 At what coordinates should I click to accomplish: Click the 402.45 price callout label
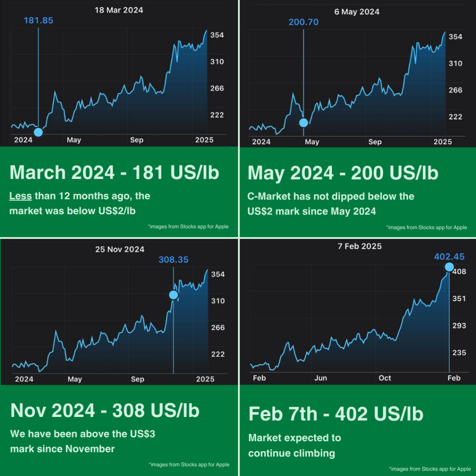[449, 257]
